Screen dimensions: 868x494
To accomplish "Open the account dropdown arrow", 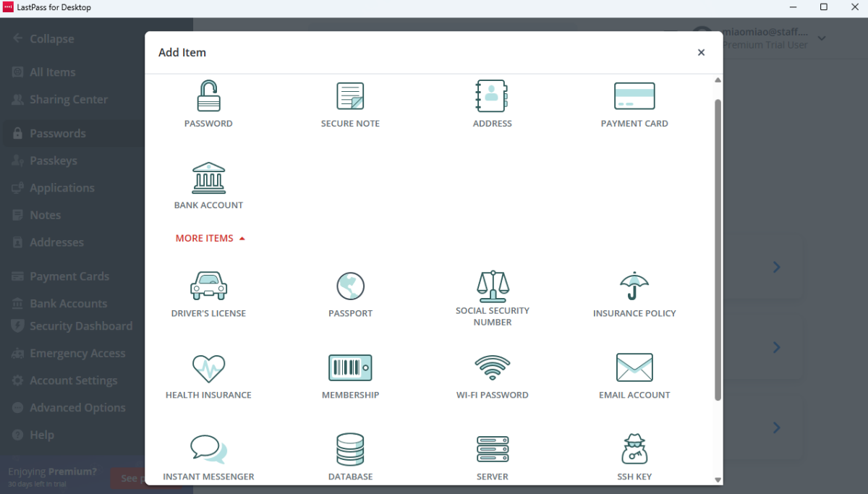I will pos(822,38).
